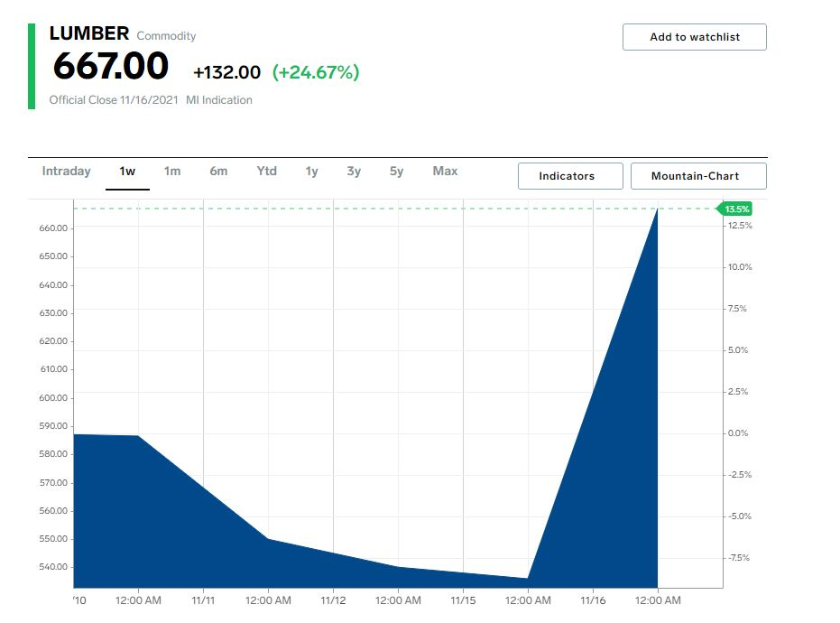Show the Ytd time range
This screenshot has height=623, width=840.
(266, 172)
